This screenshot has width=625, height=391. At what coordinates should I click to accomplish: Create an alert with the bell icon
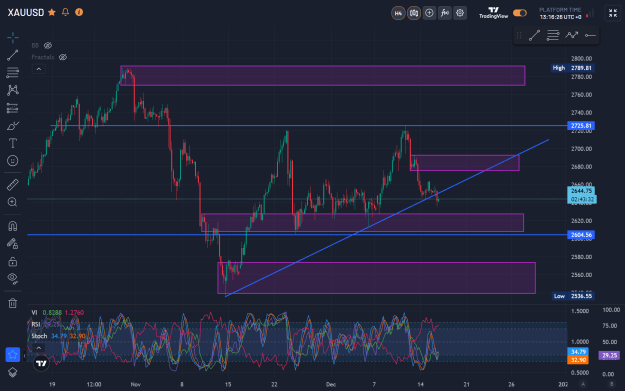[x=65, y=12]
